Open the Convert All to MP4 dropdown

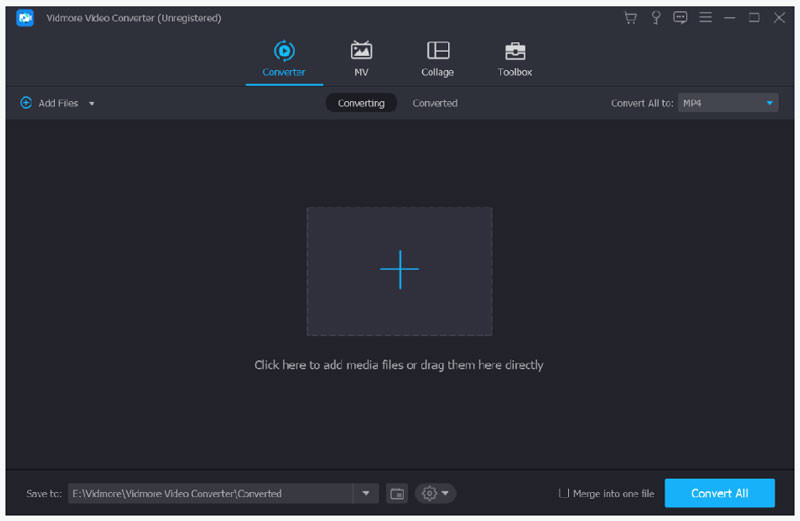[728, 103]
